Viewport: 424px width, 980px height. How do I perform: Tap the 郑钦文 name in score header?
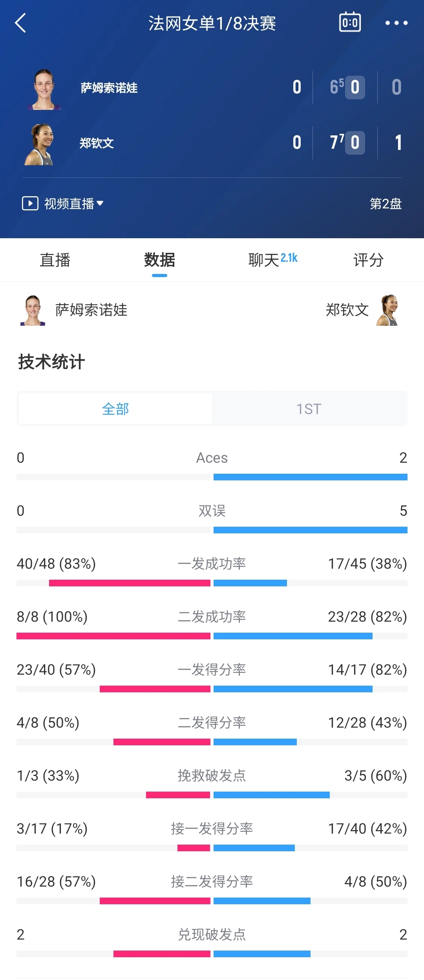tap(97, 143)
